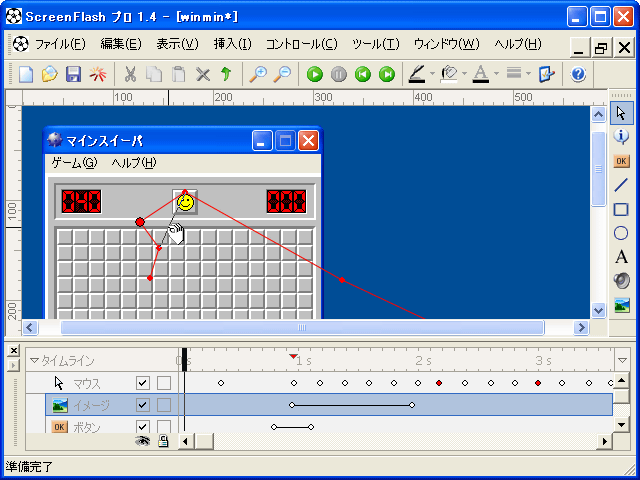
Task: Toggle lock checkbox for the ボタン track
Action: 164,426
